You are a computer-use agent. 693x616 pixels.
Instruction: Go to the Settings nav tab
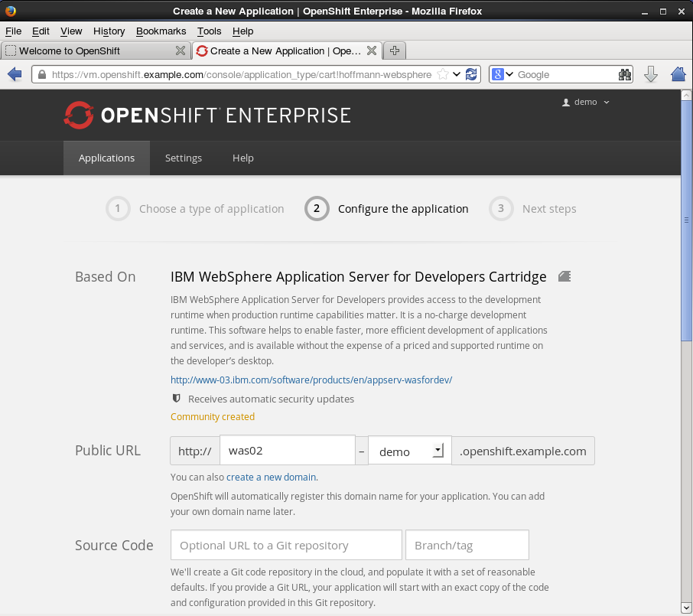[184, 158]
